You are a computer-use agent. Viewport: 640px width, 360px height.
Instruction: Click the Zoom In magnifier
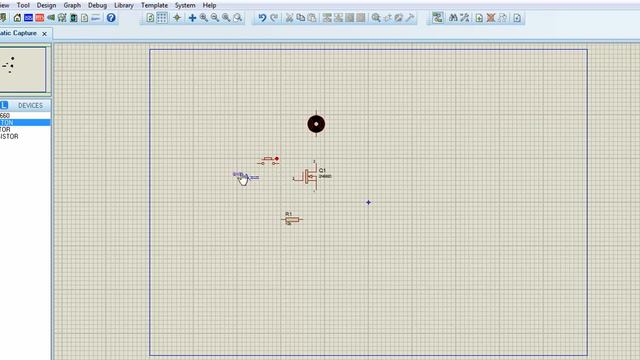(x=204, y=18)
